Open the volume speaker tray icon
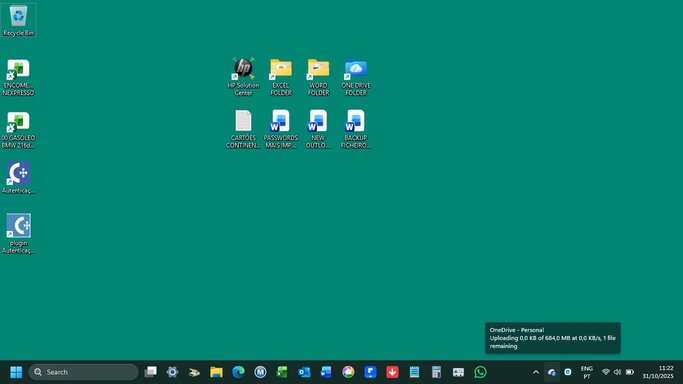The height and width of the screenshot is (384, 683). tap(617, 372)
